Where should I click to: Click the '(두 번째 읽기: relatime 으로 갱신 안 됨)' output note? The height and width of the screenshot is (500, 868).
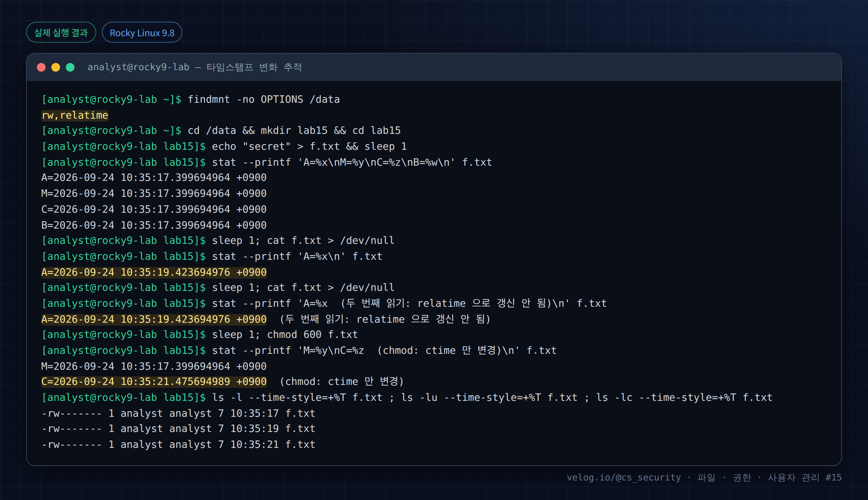pos(385,319)
